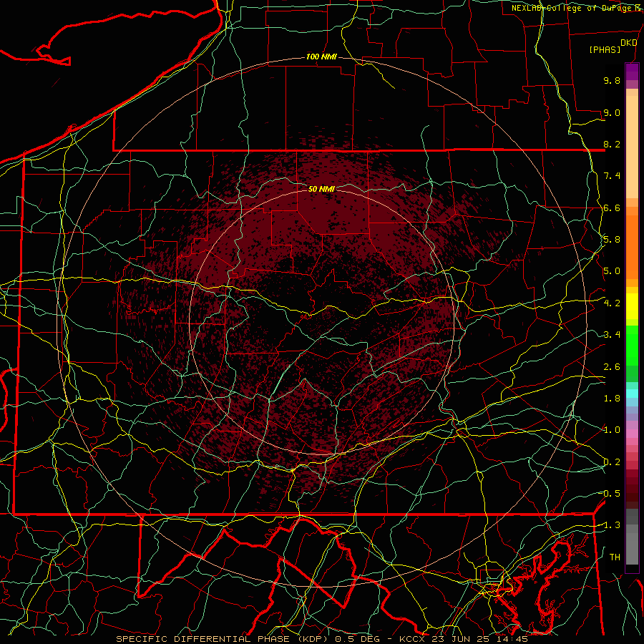Click the DKD label above the legend

pos(628,43)
